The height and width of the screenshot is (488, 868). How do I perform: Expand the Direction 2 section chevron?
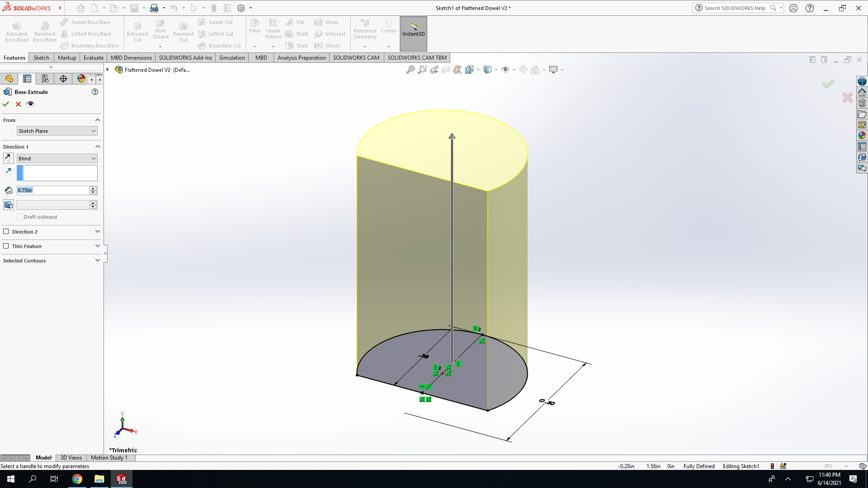tap(97, 231)
